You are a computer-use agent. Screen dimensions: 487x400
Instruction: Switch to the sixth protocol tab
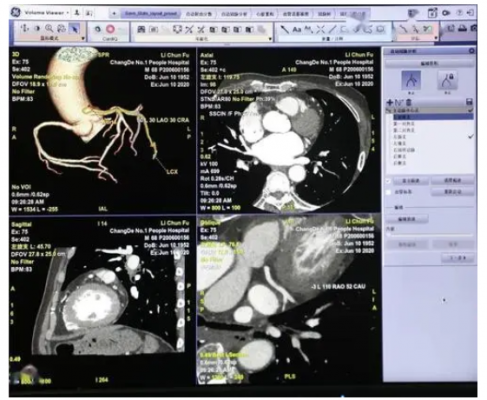pos(324,14)
